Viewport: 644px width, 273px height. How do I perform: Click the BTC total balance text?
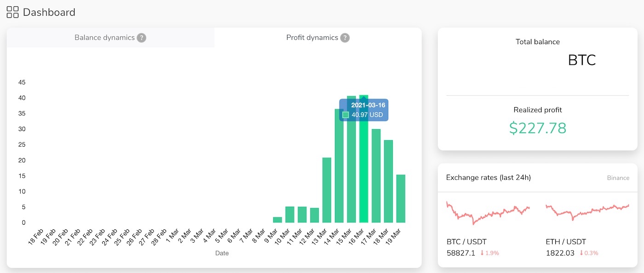point(582,60)
